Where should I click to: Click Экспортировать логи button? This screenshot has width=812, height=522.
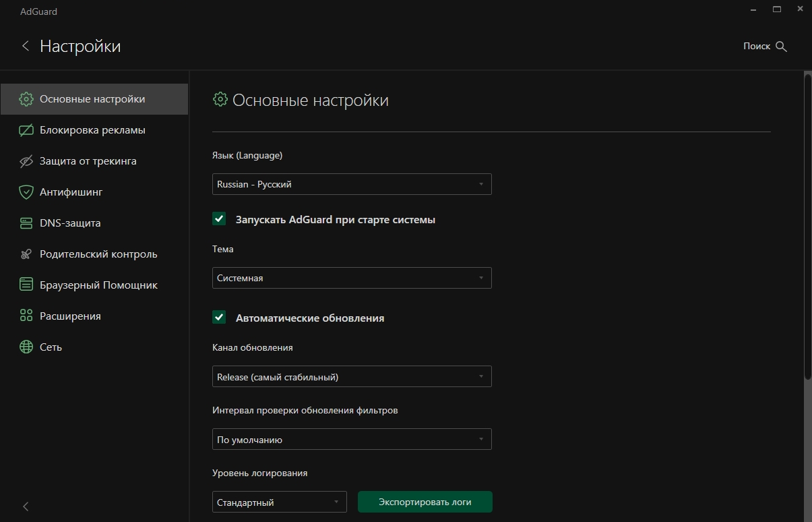(425, 502)
